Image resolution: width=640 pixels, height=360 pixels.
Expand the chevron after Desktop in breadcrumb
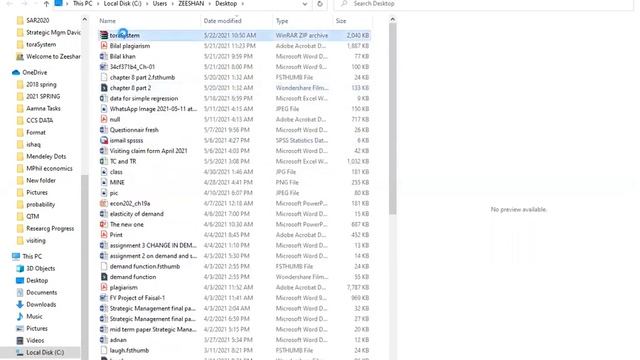click(242, 4)
